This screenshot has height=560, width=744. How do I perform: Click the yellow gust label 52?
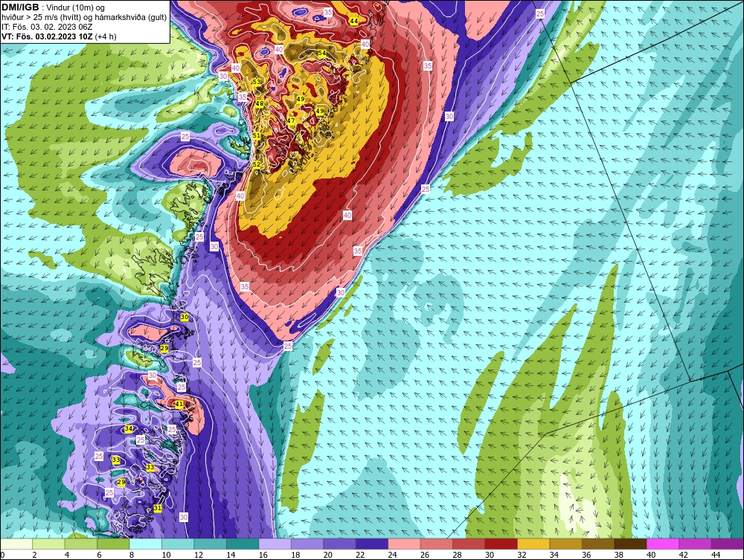point(257,165)
